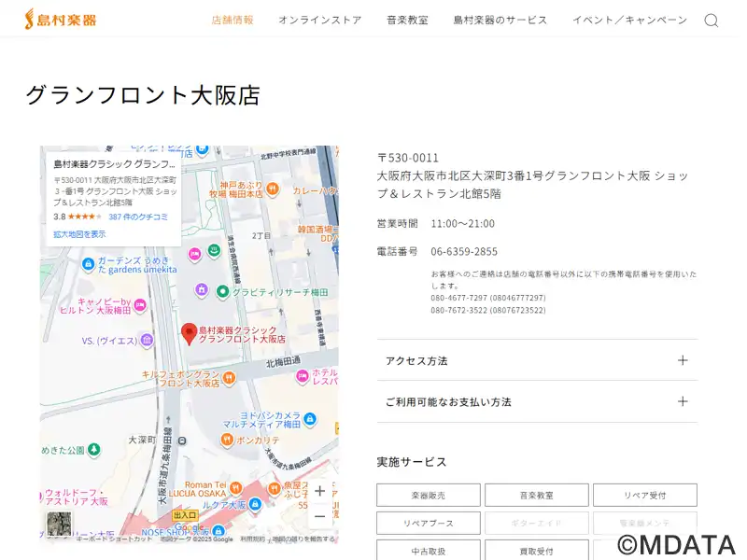Select the リペア受付 service button

644,496
